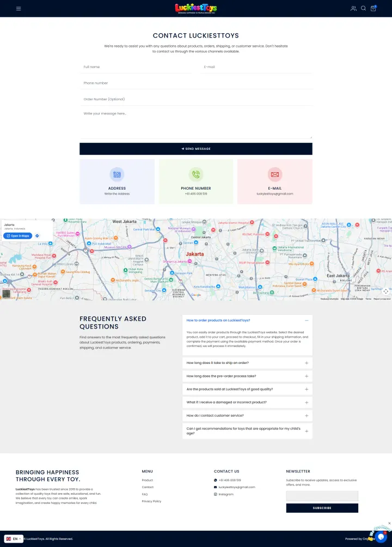
Task: Click the 'Powered by' footer text
Action: click(353, 539)
